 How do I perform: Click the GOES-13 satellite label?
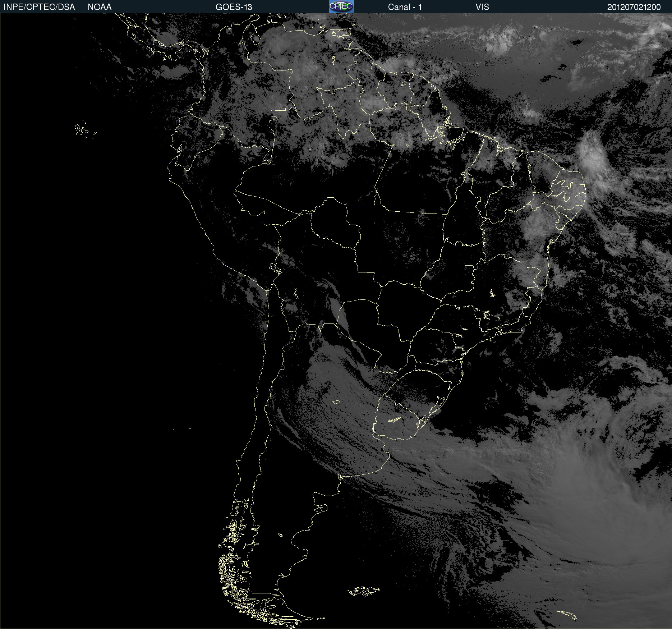click(234, 7)
